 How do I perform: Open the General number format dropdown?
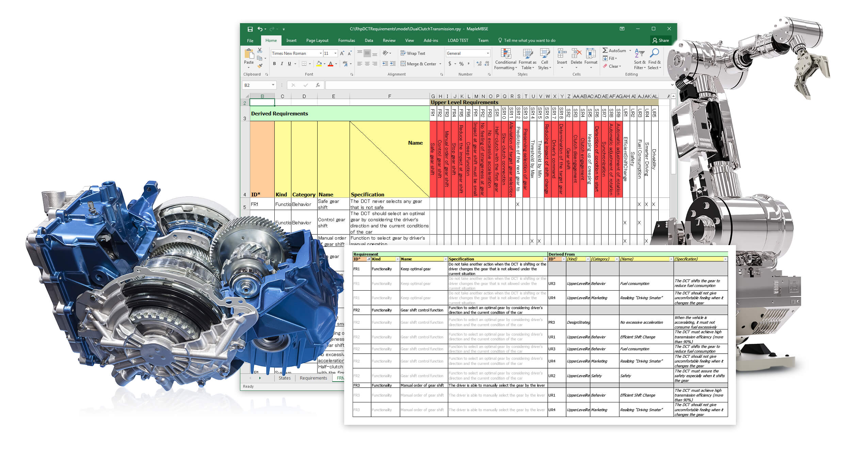pos(488,53)
